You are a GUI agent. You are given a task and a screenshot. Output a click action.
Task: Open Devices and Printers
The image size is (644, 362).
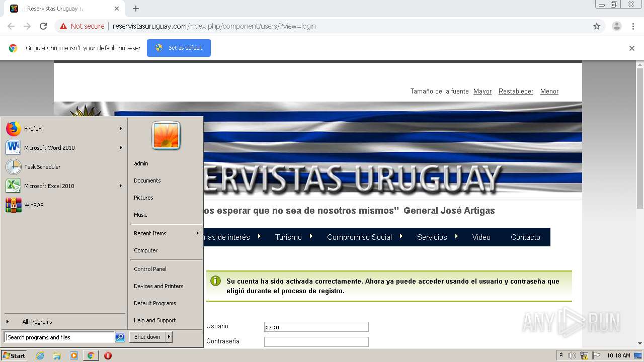coord(158,286)
